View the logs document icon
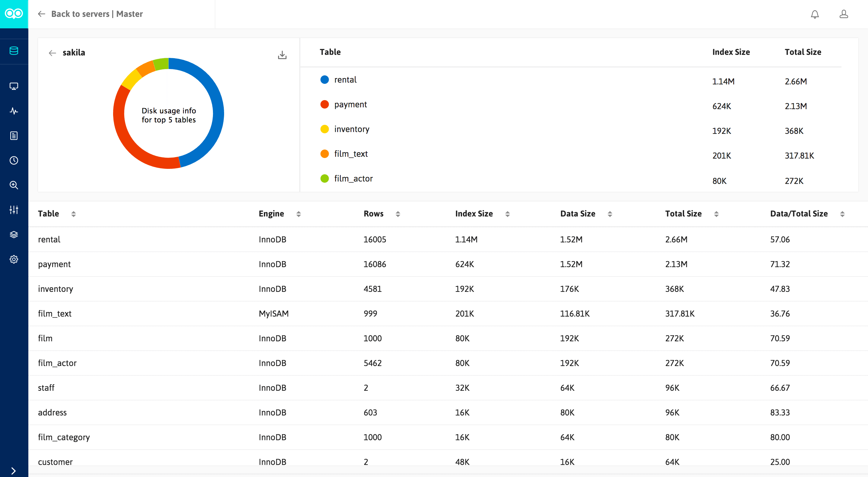Image resolution: width=868 pixels, height=477 pixels. (14, 136)
